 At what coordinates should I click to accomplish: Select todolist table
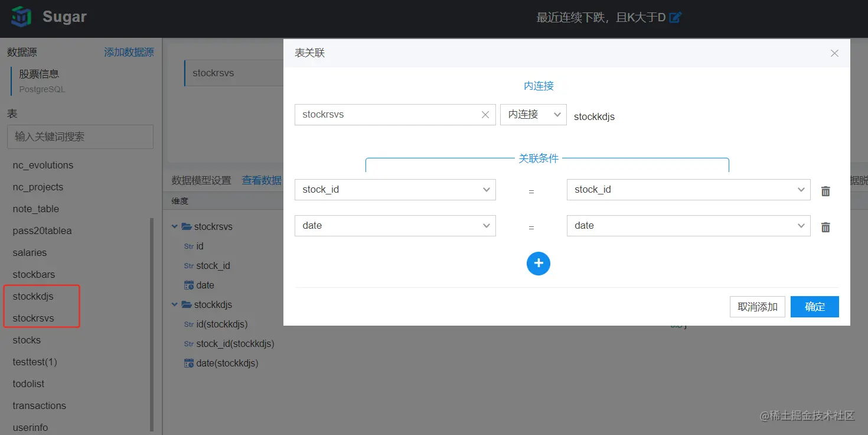point(28,384)
